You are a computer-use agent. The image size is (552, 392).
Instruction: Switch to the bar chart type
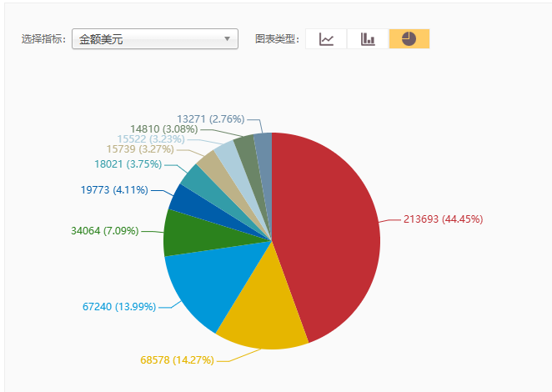[x=368, y=39]
